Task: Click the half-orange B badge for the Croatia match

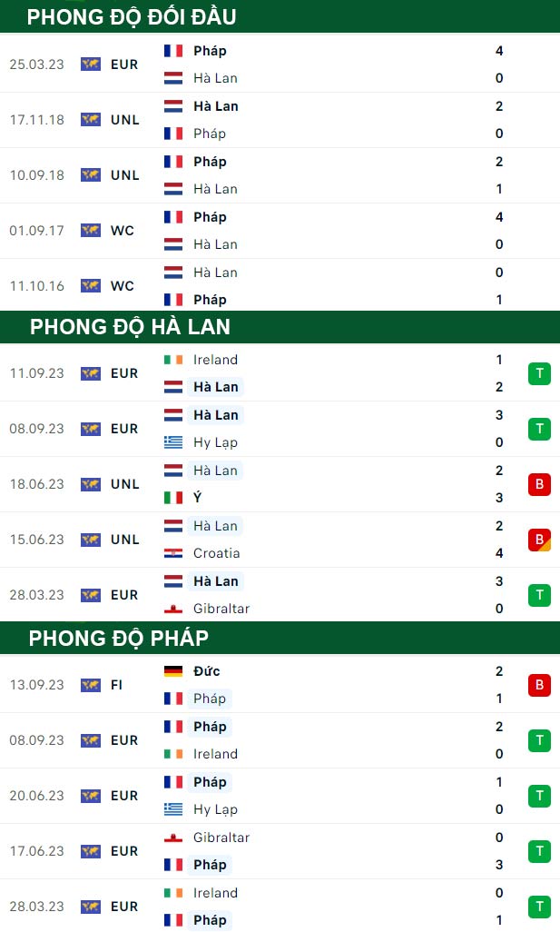Action: 539,540
